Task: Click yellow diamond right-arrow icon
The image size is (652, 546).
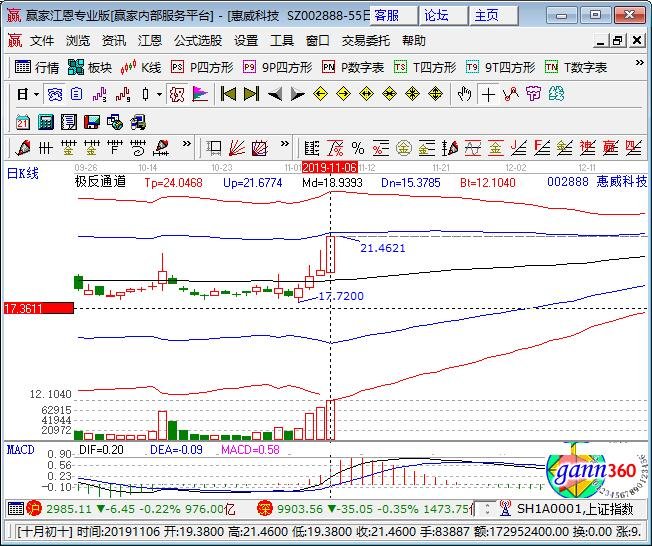Action: pyautogui.click(x=343, y=94)
